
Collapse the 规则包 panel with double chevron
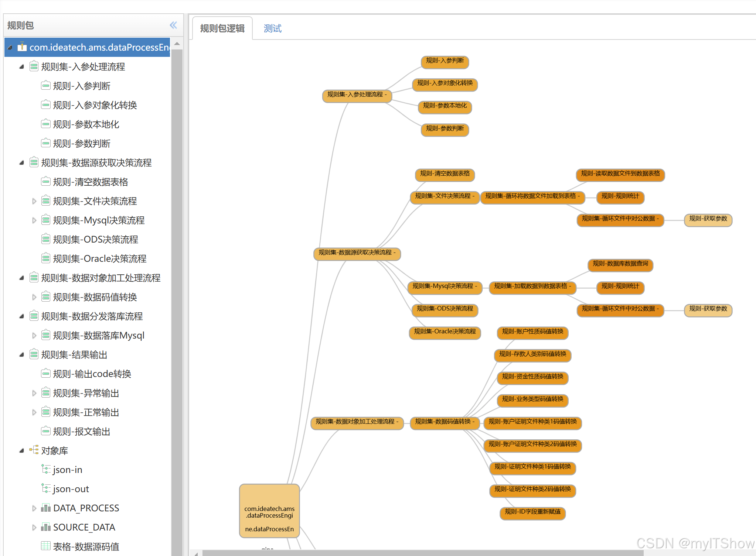point(173,25)
